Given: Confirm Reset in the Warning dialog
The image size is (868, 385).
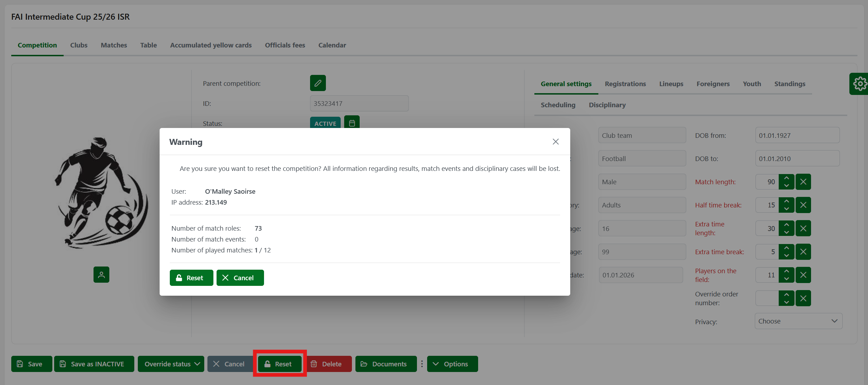Looking at the screenshot, I should coord(191,278).
